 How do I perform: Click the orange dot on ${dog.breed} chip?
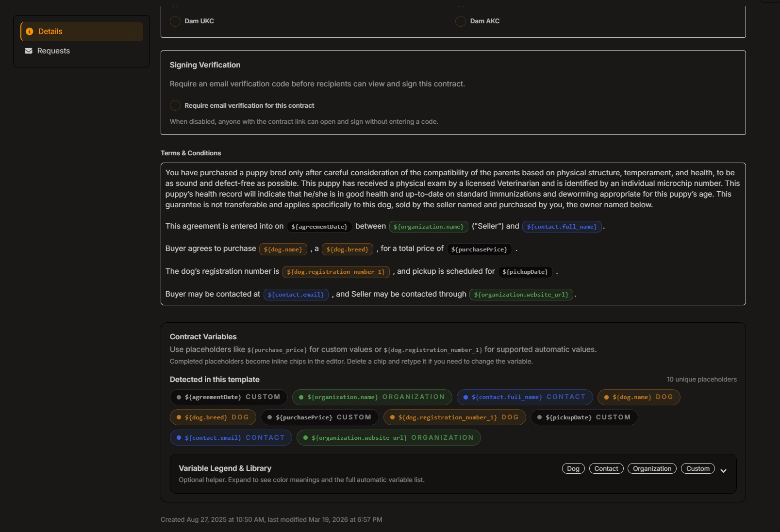pos(178,417)
